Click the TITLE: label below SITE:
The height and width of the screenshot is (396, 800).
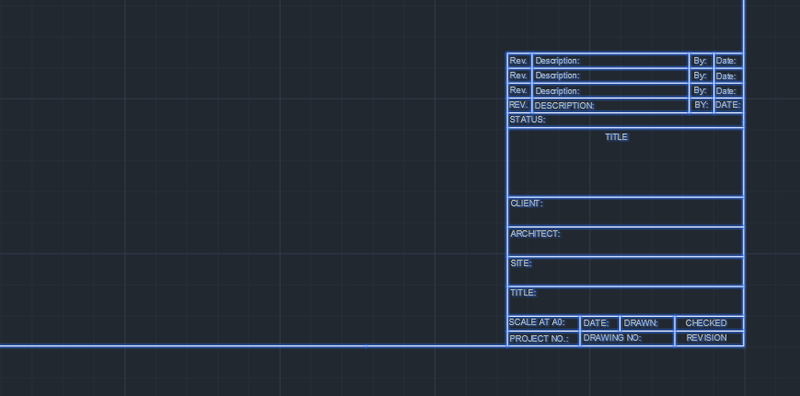click(523, 293)
